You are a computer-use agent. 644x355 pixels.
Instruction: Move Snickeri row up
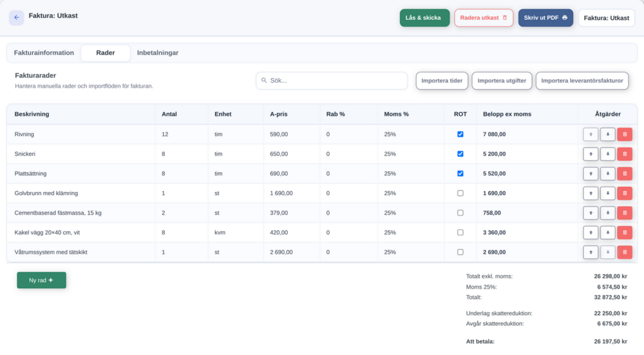pos(591,154)
